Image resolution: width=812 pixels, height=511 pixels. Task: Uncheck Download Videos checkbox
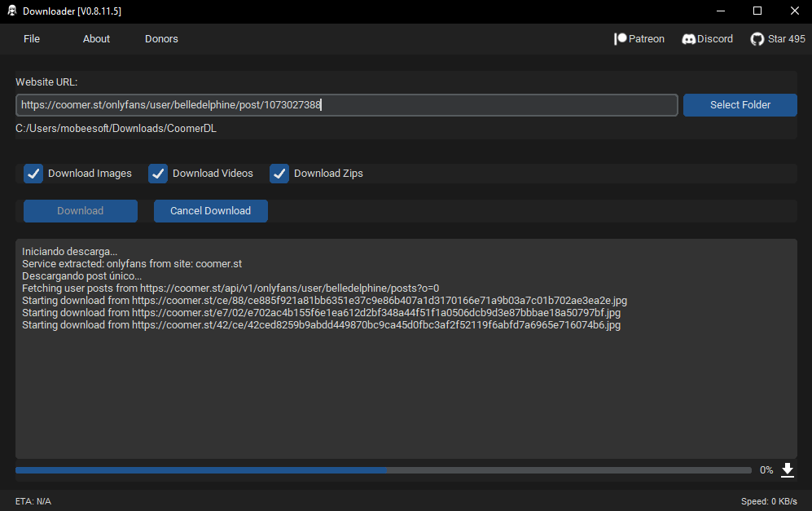pos(158,174)
